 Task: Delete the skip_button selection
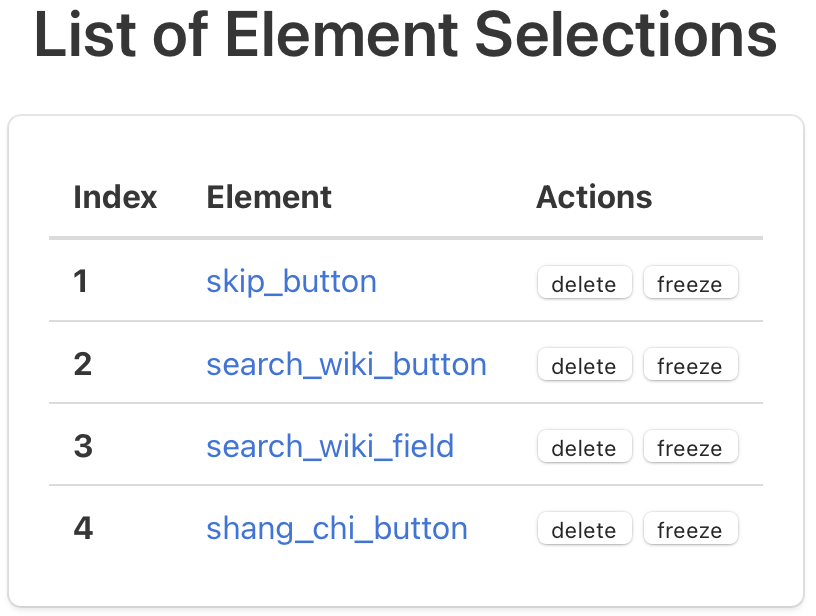coord(584,283)
